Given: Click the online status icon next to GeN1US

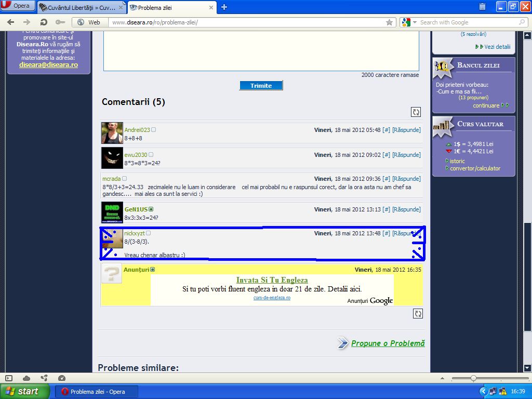Looking at the screenshot, I should click(151, 209).
